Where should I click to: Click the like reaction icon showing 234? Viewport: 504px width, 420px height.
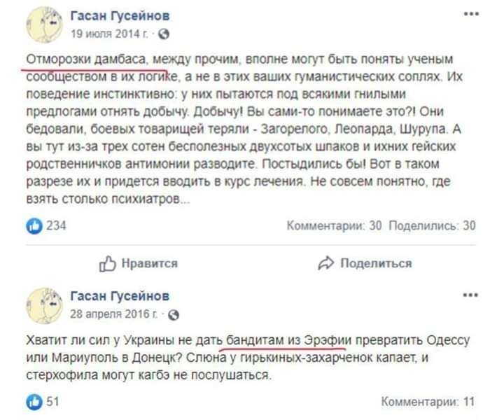click(34, 225)
